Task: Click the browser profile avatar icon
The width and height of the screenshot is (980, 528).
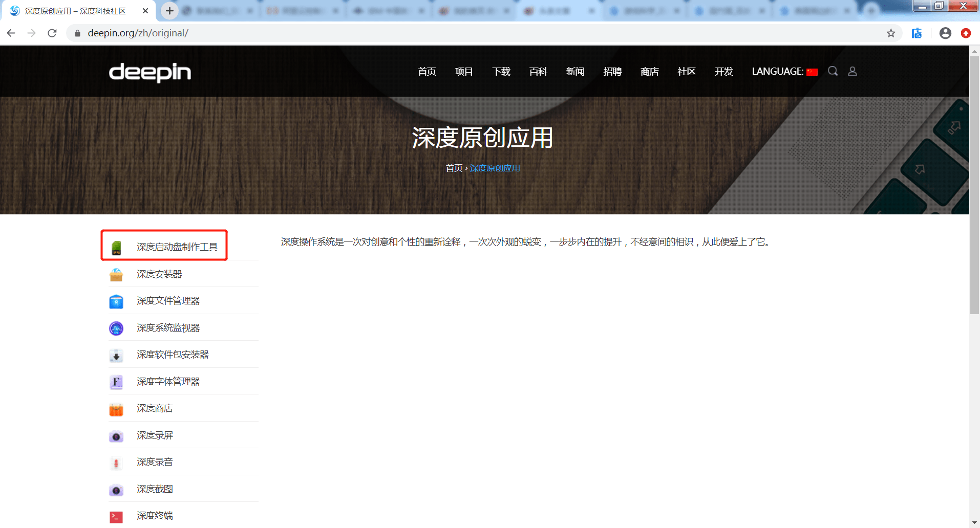Action: (945, 33)
